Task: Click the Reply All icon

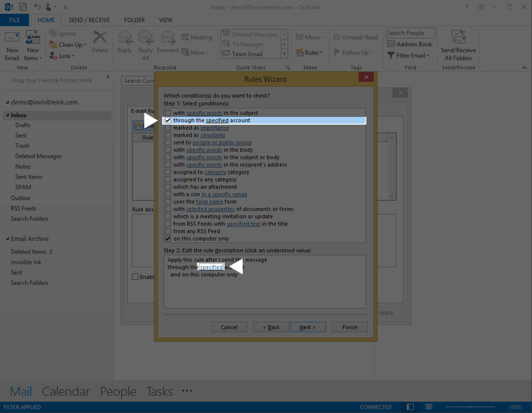Action: point(145,37)
